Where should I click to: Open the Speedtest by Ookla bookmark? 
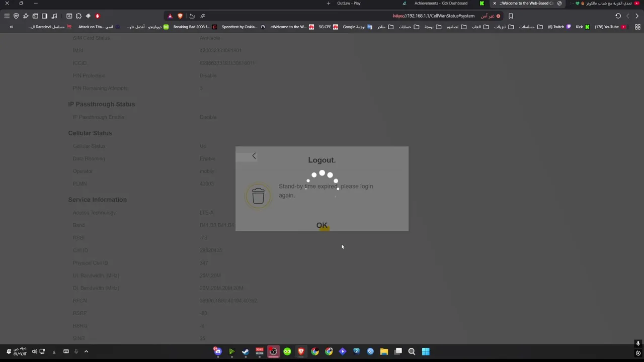(x=243, y=27)
